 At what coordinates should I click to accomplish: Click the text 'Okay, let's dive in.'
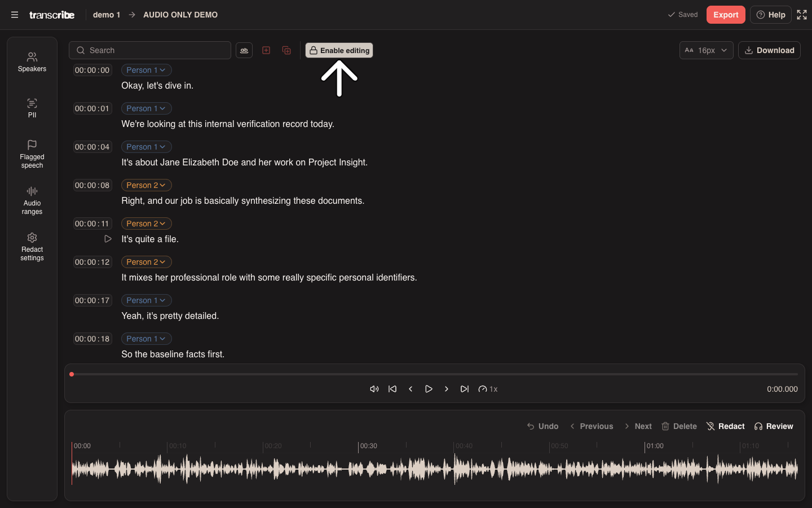(x=157, y=86)
